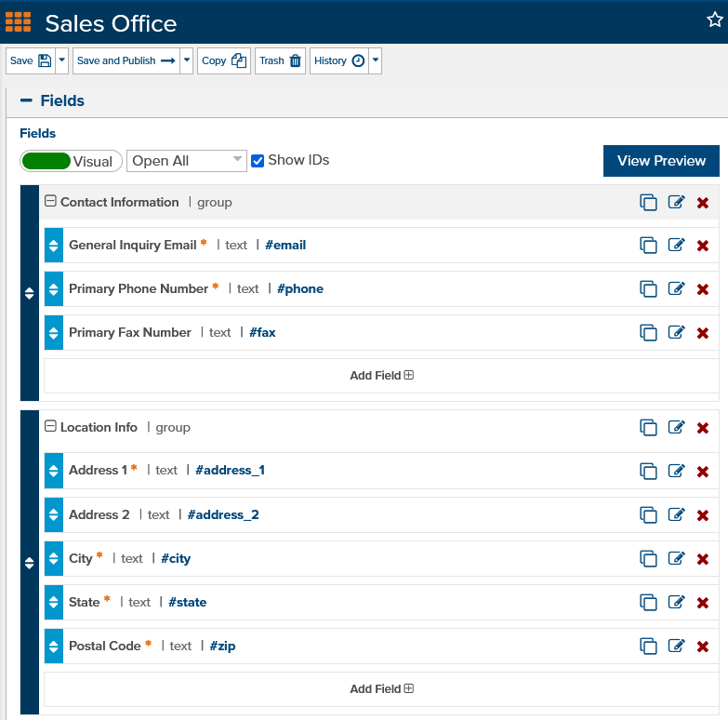The height and width of the screenshot is (720, 728).
Task: Duplicate the General Inquiry Email field
Action: [x=648, y=246]
